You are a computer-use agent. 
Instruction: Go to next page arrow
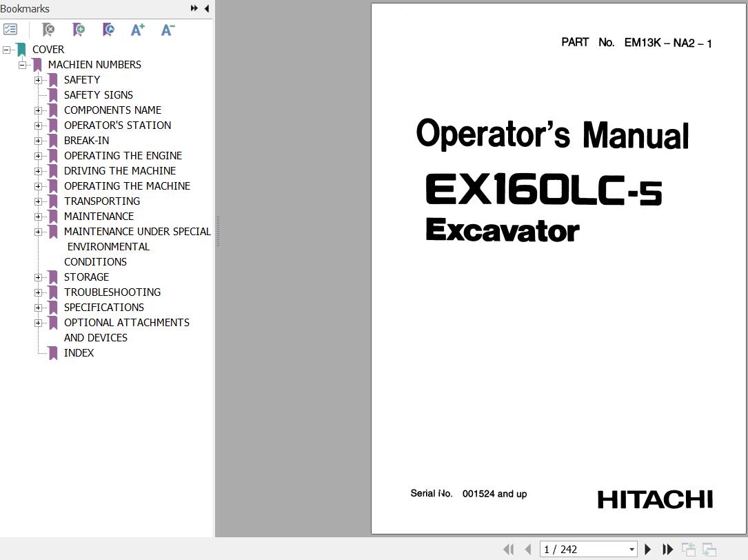coord(648,550)
